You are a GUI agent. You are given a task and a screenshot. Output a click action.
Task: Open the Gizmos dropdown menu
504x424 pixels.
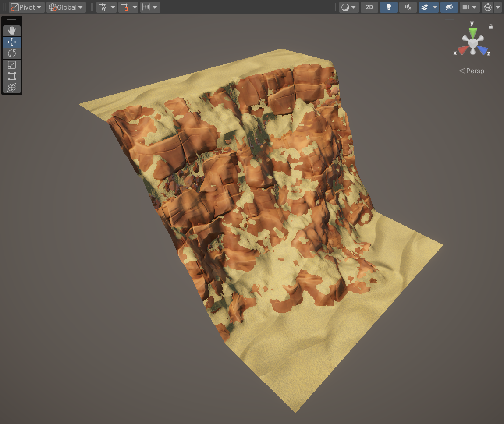click(x=498, y=7)
